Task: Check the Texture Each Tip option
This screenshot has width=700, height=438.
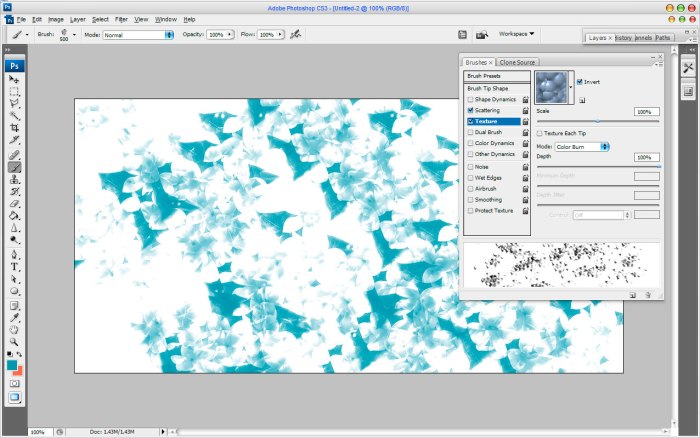Action: pos(539,133)
